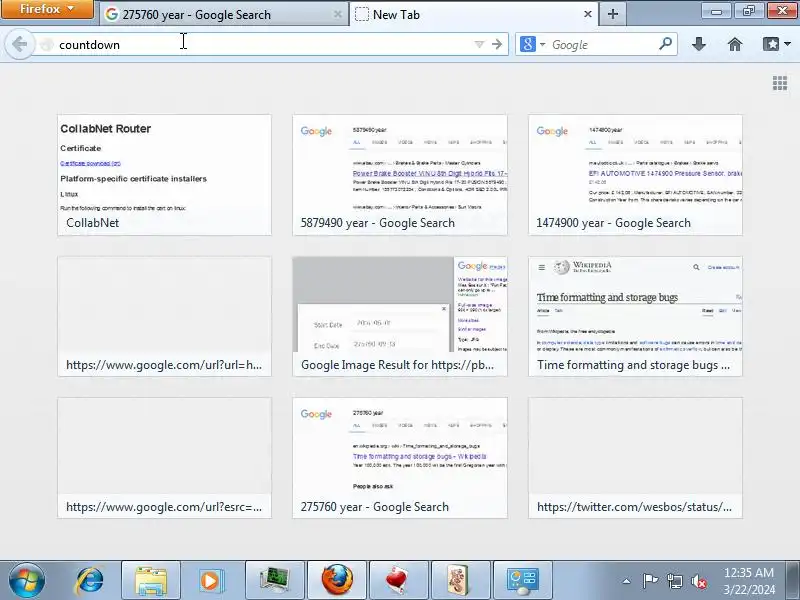Open the Google Image Result tile
Screen dimensions: 800x600
[400, 316]
